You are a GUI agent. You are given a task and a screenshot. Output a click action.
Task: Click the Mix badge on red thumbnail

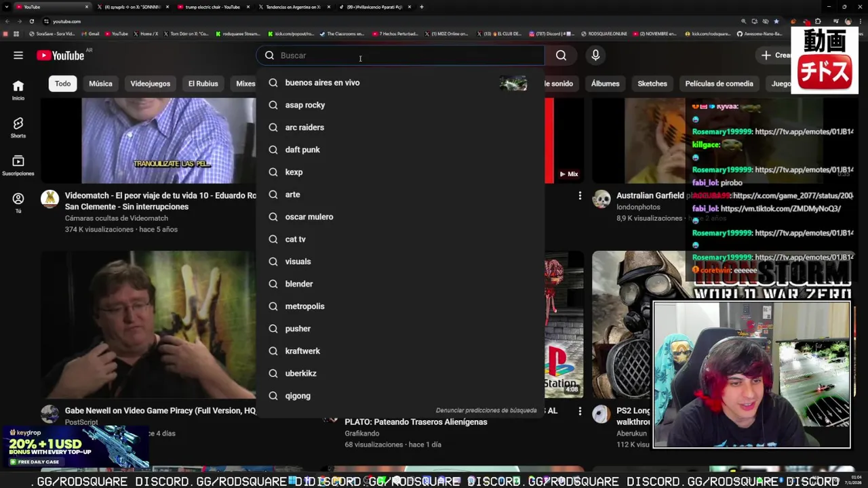click(568, 174)
